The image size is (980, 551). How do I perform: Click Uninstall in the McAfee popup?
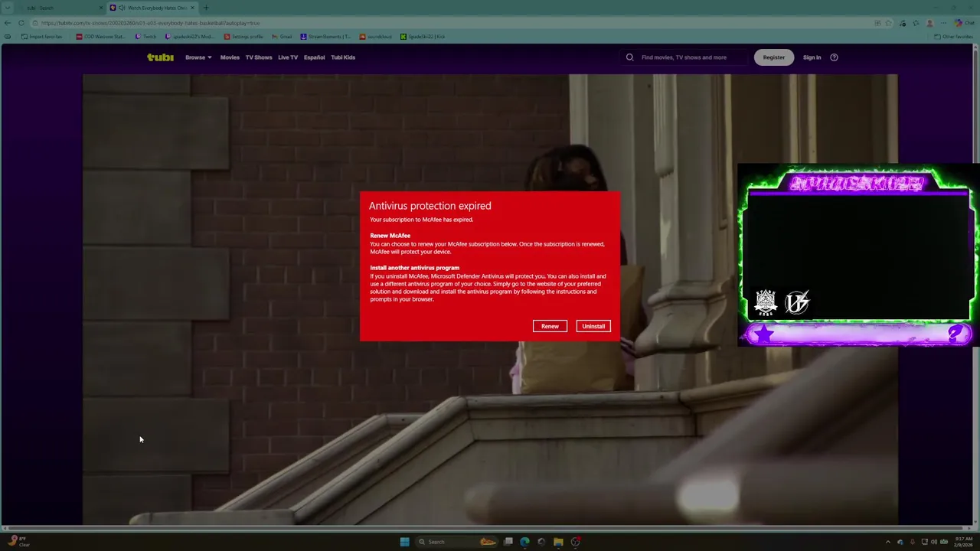point(593,326)
